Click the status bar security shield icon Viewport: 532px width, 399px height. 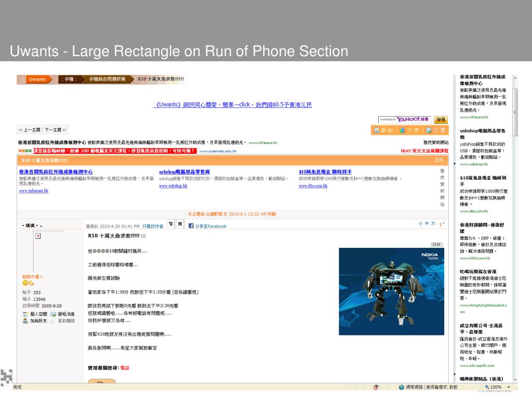(x=376, y=387)
